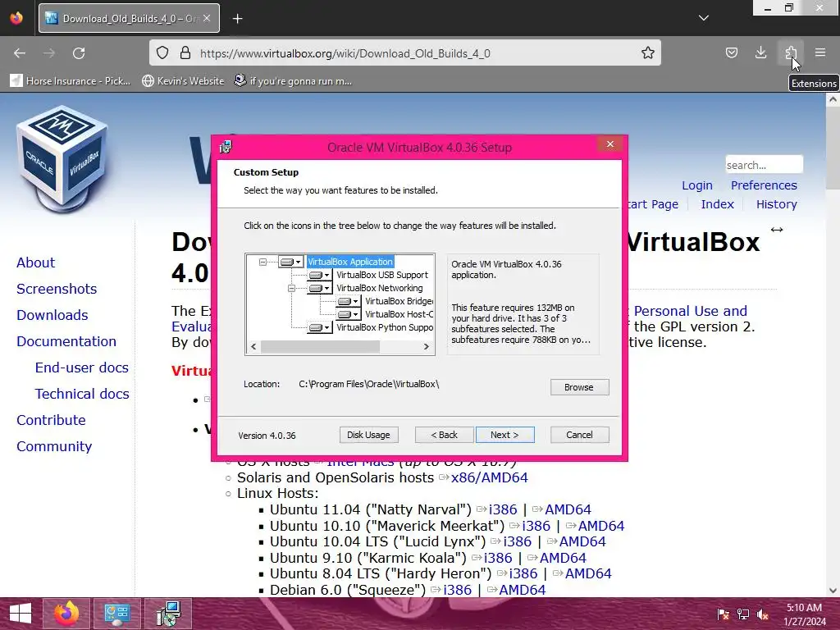
Task: Open feature dropdown for VirtualBox Application
Action: tap(291, 262)
